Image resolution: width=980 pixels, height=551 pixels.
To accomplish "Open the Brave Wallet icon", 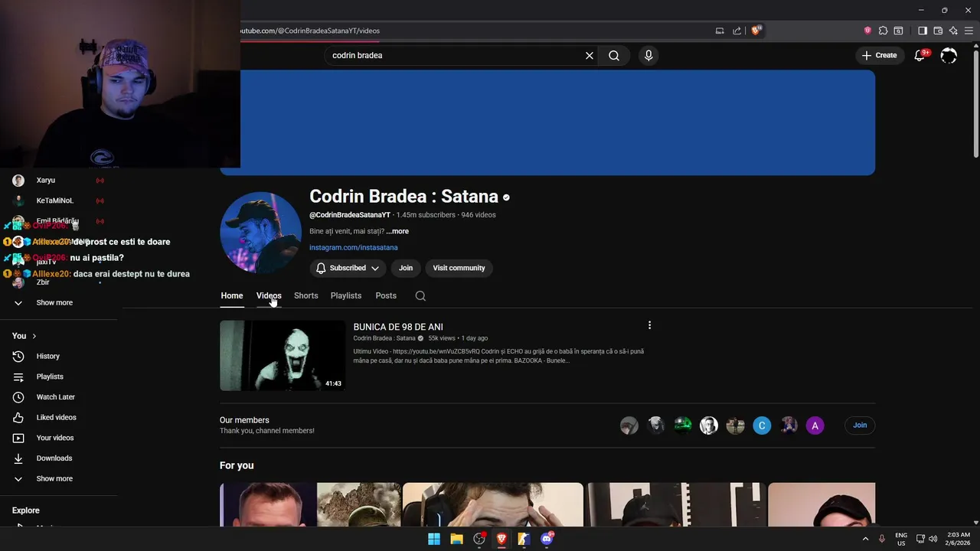I will click(938, 31).
